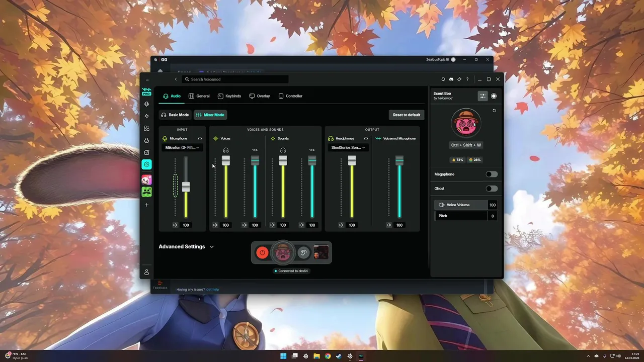Image resolution: width=644 pixels, height=362 pixels.
Task: Open the Discord icon in title bar
Action: pyautogui.click(x=451, y=79)
